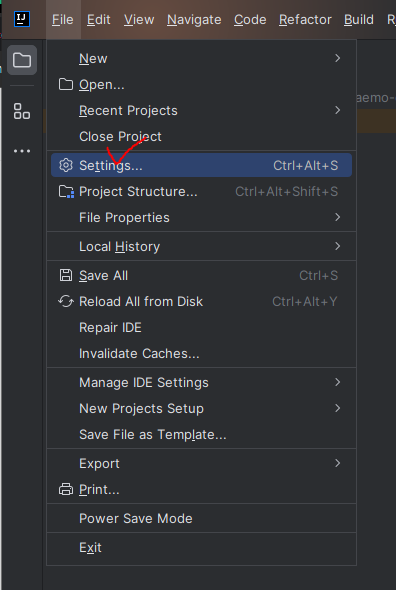Open the Project tool window folder icon
This screenshot has height=590, width=396.
(22, 60)
